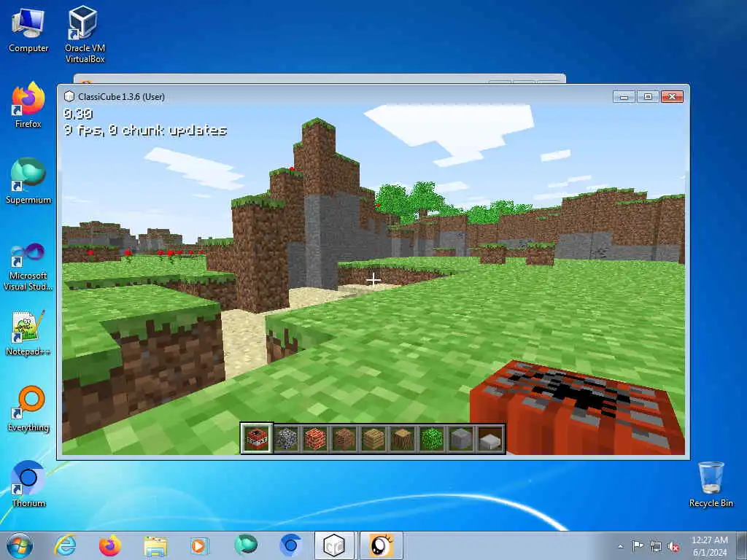The image size is (747, 560).
Task: Open the Supermium desktop shortcut
Action: pyautogui.click(x=28, y=181)
